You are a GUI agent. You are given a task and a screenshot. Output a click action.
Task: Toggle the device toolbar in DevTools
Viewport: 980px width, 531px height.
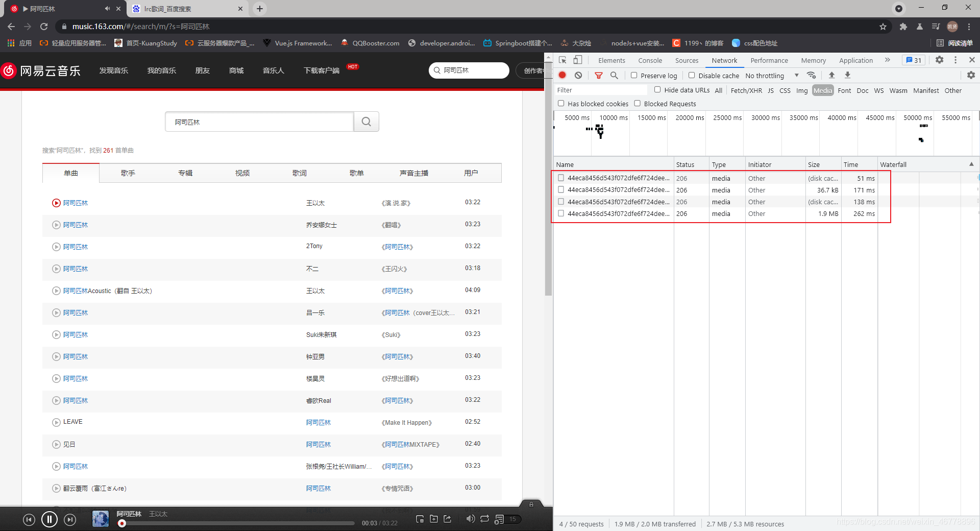578,60
